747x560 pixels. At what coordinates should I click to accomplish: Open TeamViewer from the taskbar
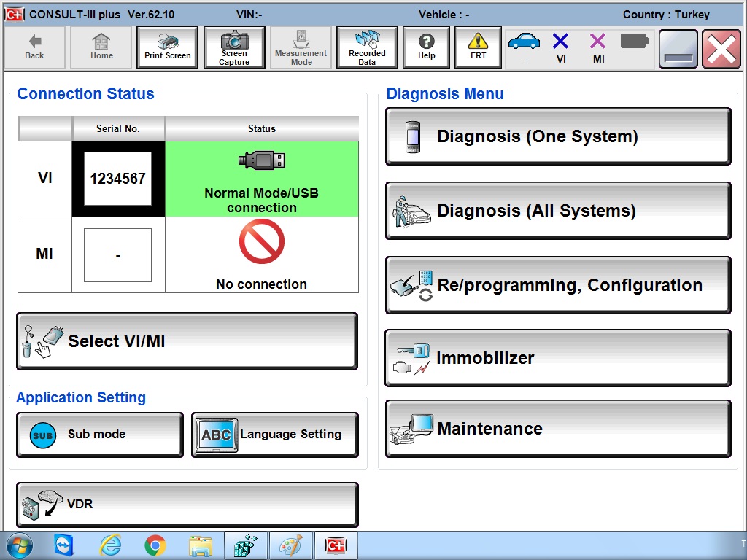64,545
